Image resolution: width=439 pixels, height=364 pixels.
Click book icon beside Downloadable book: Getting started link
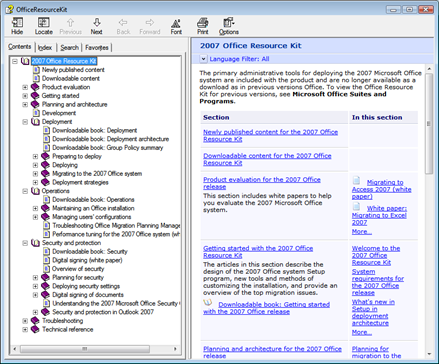[208, 303]
